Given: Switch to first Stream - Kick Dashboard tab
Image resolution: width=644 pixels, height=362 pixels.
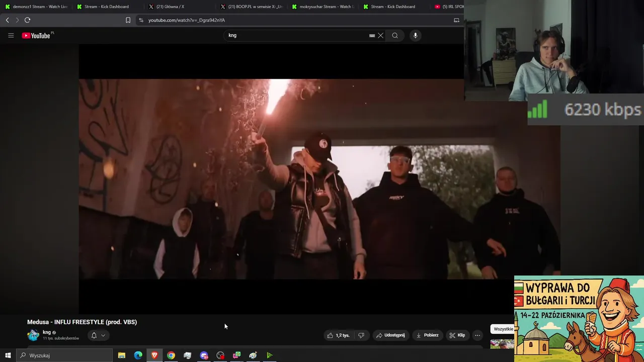Looking at the screenshot, I should pos(107,7).
